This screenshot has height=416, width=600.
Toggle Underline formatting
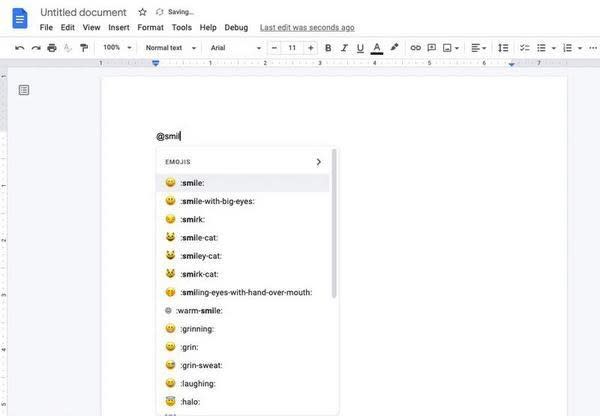point(360,47)
